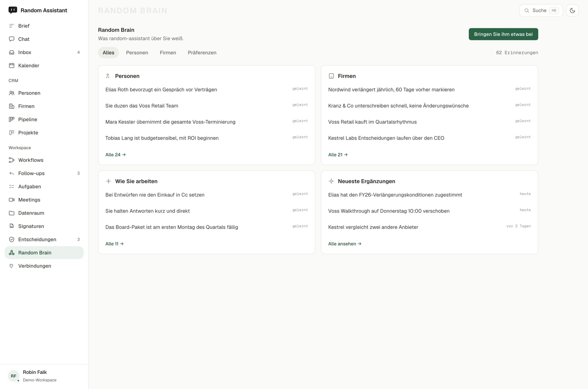Open the Aufgaben checklist icon

tap(11, 186)
